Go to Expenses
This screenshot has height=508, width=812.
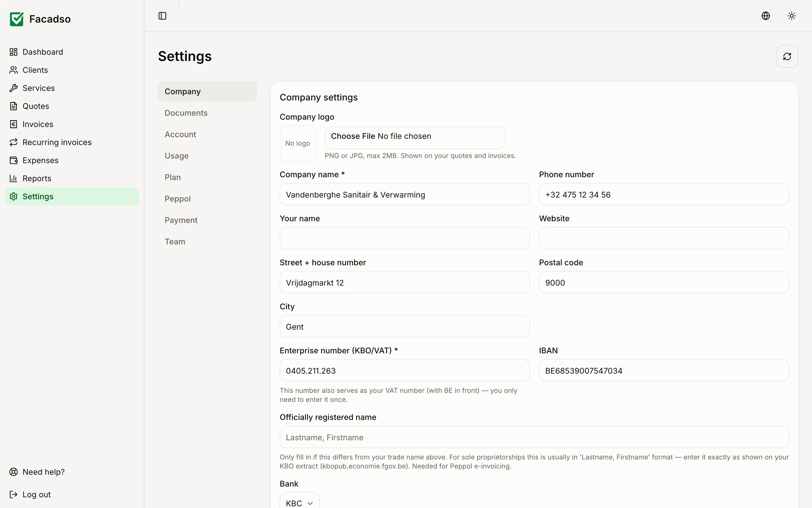click(x=72, y=160)
